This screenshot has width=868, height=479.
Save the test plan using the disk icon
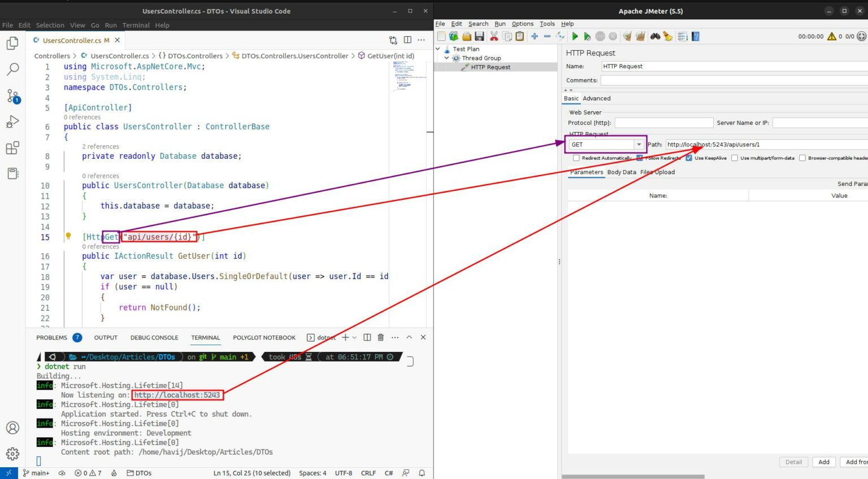(x=479, y=36)
